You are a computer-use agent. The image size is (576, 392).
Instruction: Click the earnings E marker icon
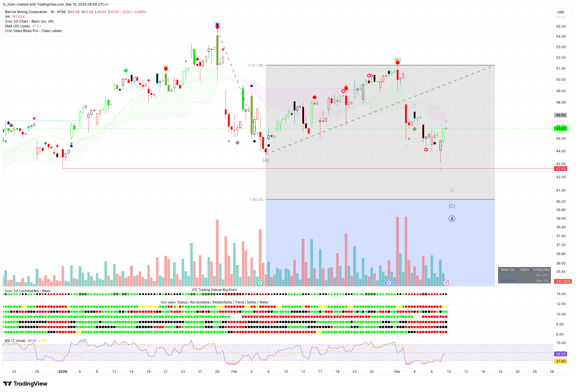tap(260, 283)
